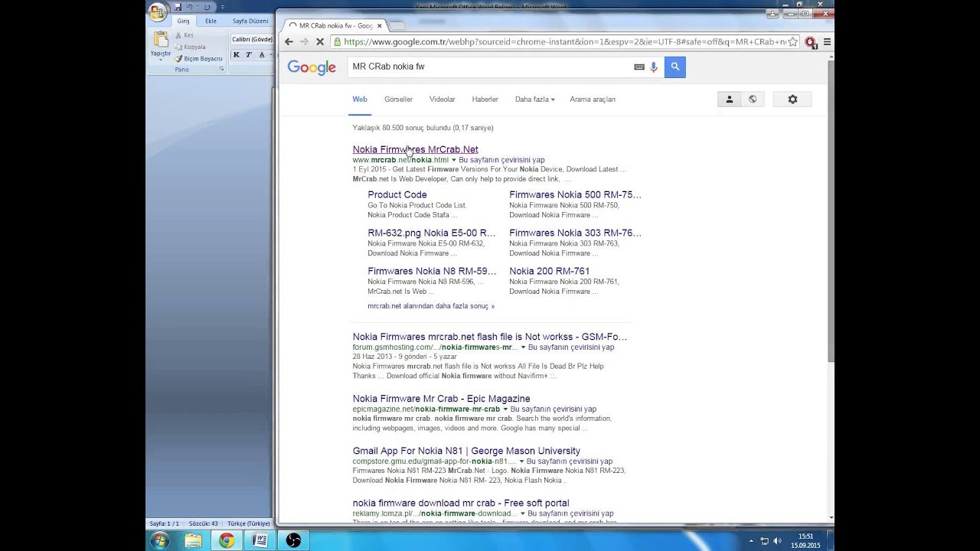Go forward in Chrome

(x=304, y=42)
